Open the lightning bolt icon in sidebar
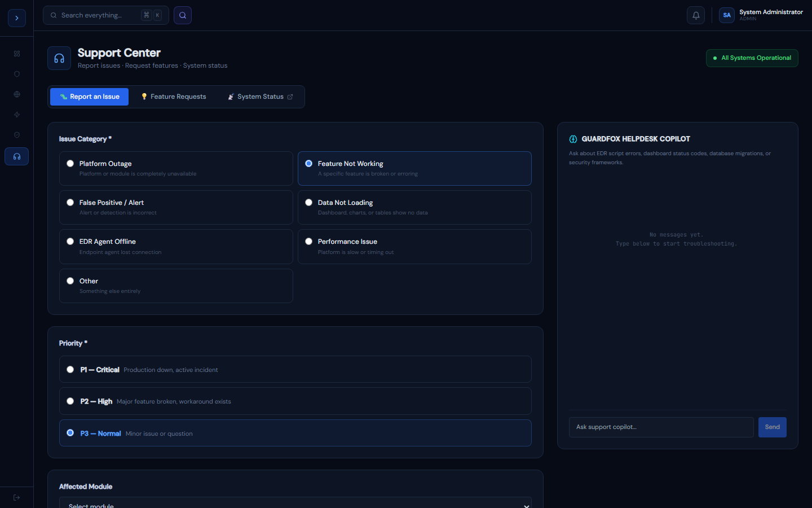This screenshot has width=812, height=508. (x=17, y=115)
